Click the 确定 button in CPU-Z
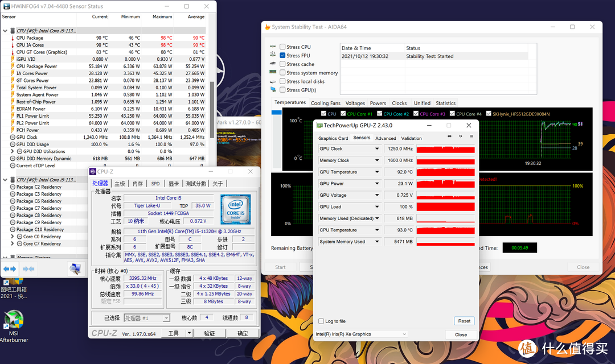615x364 pixels. pos(243,333)
